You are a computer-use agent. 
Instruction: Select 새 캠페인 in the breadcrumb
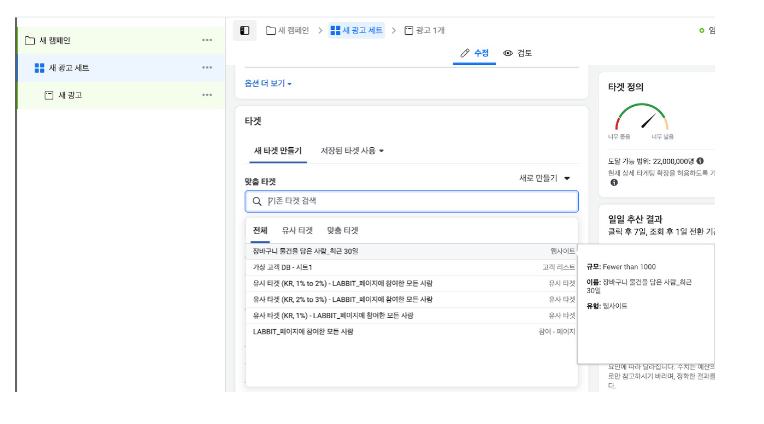click(287, 30)
